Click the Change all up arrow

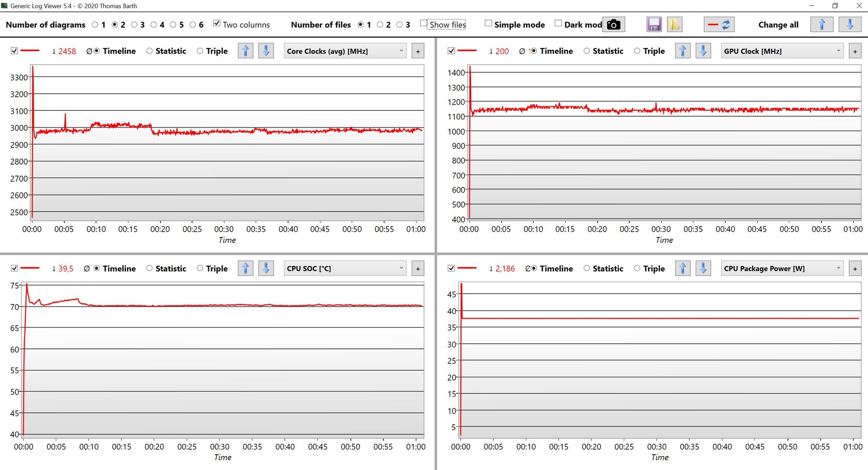pyautogui.click(x=821, y=24)
